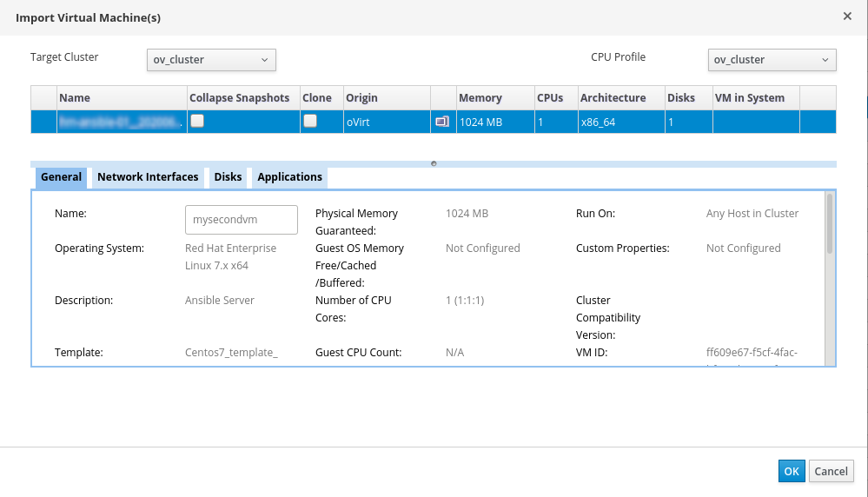Open the CPU Profile dropdown
Viewport: 868px width, 497px height.
click(772, 60)
